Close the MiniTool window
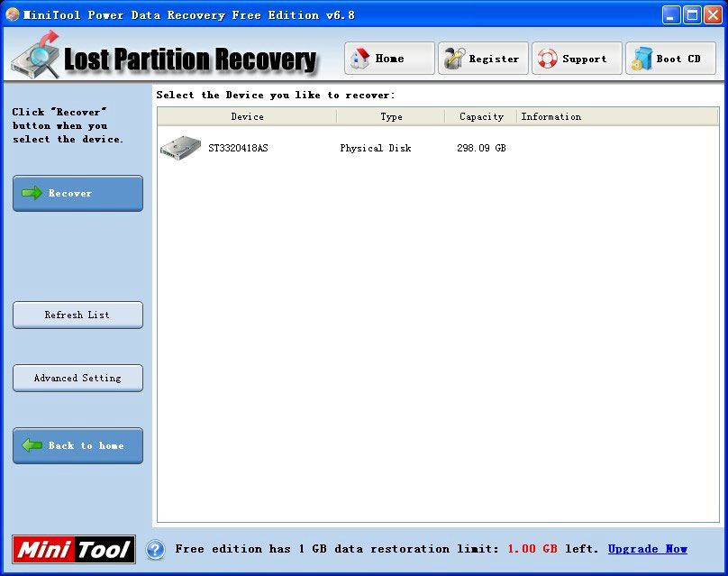728x576 pixels. (714, 15)
